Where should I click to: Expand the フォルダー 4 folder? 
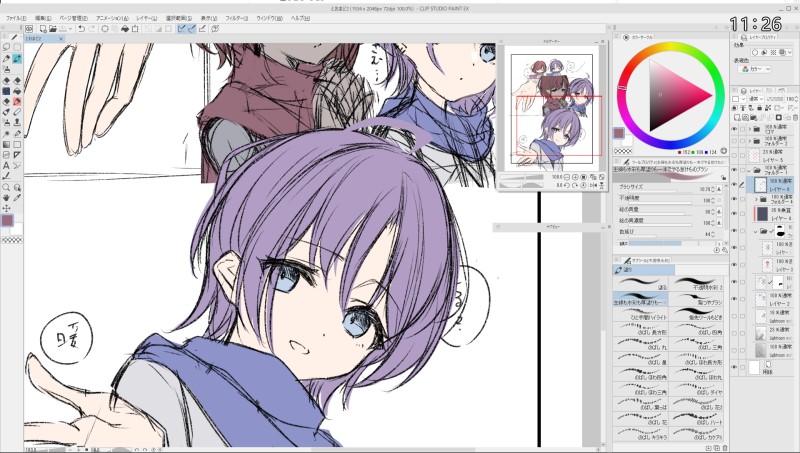[x=756, y=199]
